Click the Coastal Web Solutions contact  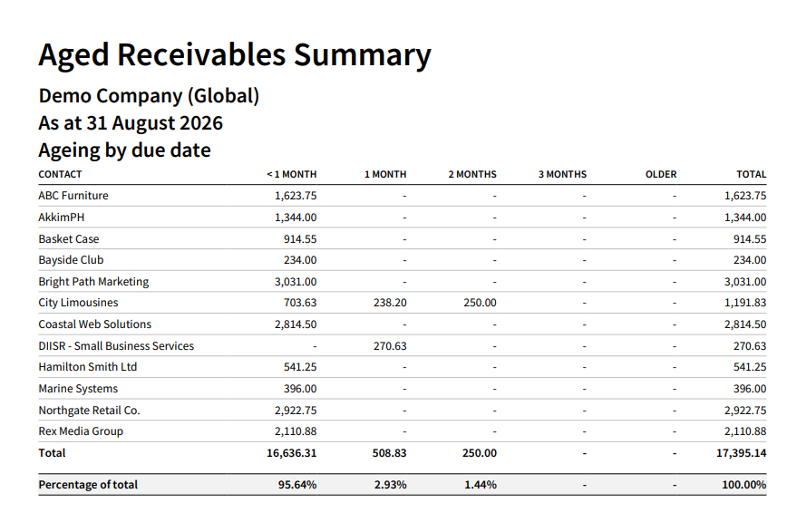click(x=95, y=324)
